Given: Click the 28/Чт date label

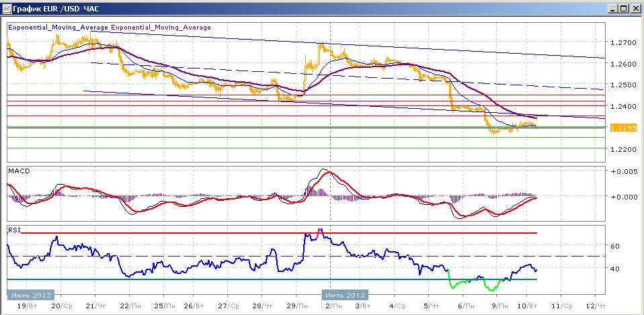Looking at the screenshot, I should pyautogui.click(x=263, y=306).
